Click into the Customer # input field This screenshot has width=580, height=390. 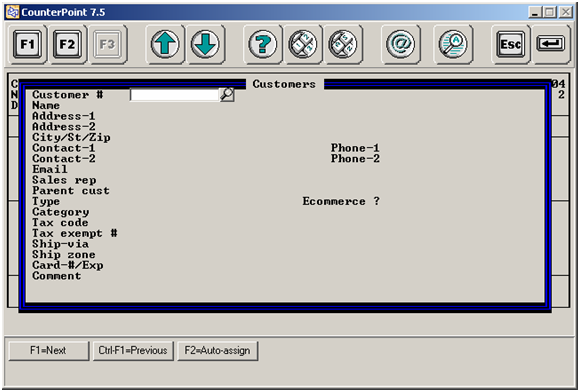[x=175, y=95]
